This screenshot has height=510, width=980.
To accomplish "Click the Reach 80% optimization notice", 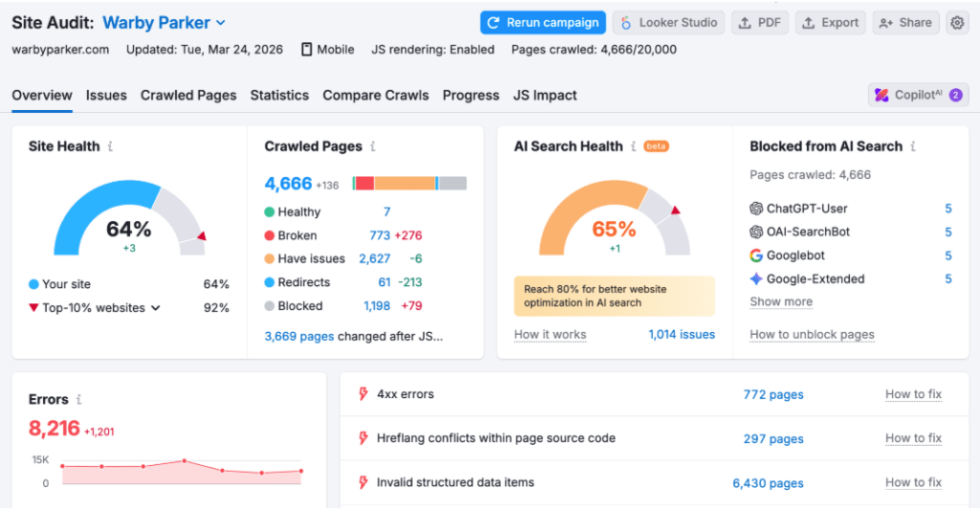I will click(x=614, y=296).
